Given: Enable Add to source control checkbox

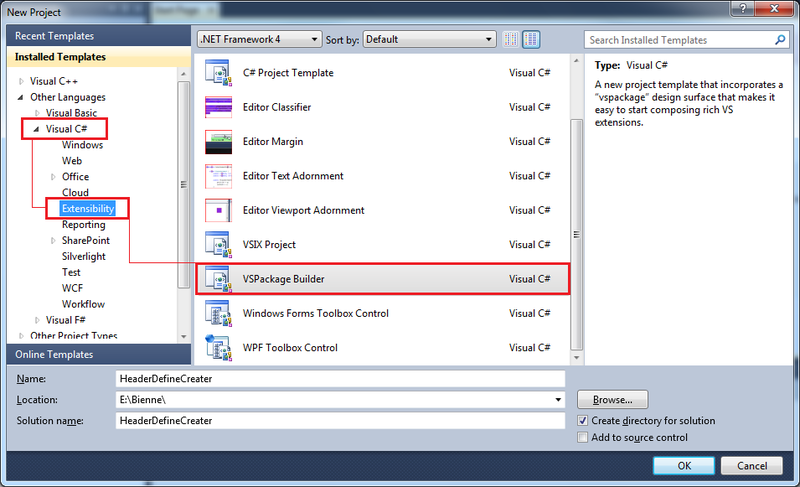Looking at the screenshot, I should [x=582, y=438].
